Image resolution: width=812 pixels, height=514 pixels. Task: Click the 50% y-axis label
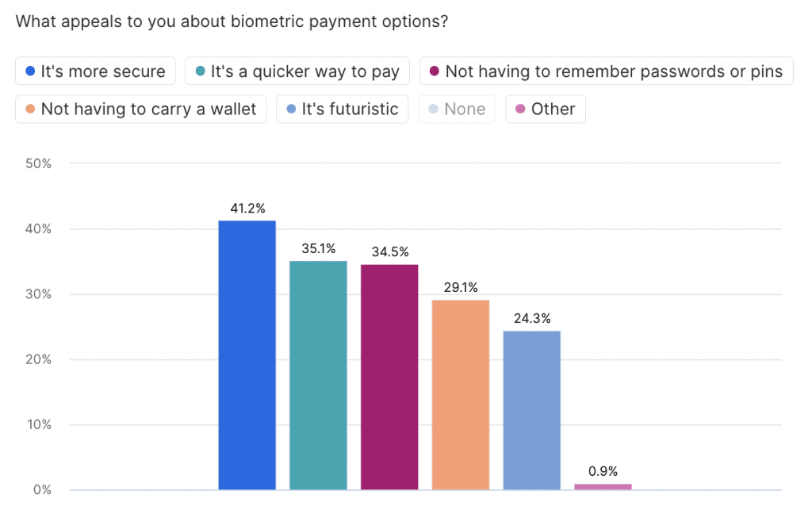click(x=40, y=163)
